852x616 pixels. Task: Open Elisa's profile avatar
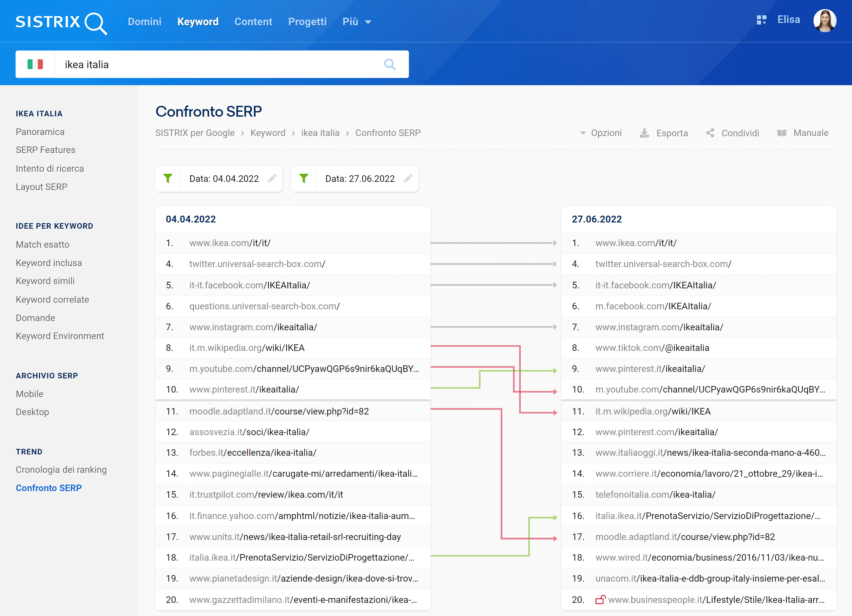click(x=824, y=21)
